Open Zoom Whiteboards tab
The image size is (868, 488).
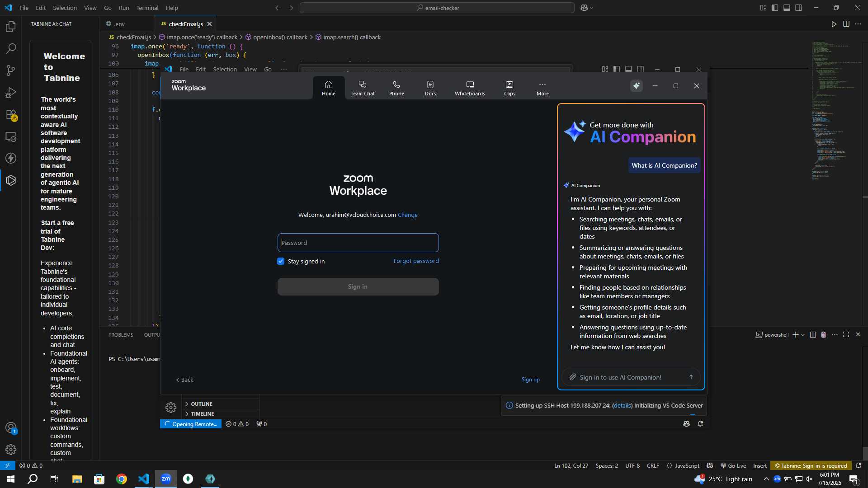point(470,88)
